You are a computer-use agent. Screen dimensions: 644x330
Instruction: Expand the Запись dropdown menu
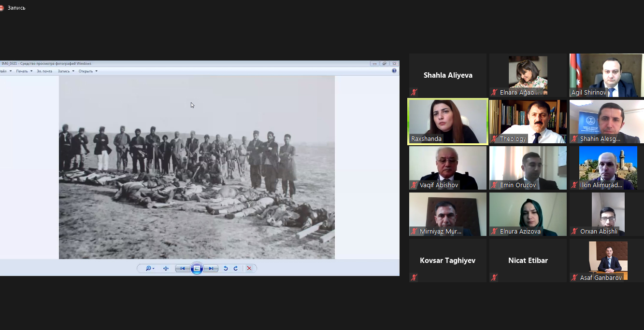coord(66,71)
